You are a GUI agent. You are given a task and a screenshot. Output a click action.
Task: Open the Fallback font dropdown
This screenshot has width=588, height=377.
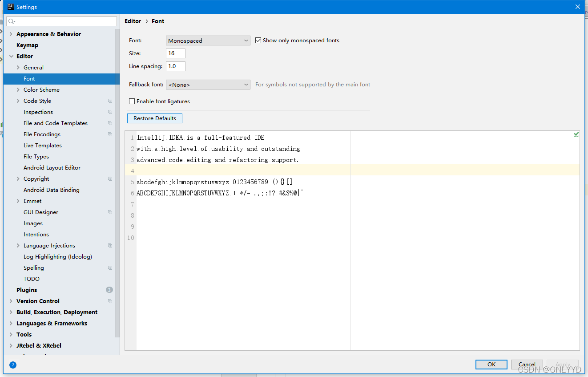[x=208, y=85]
